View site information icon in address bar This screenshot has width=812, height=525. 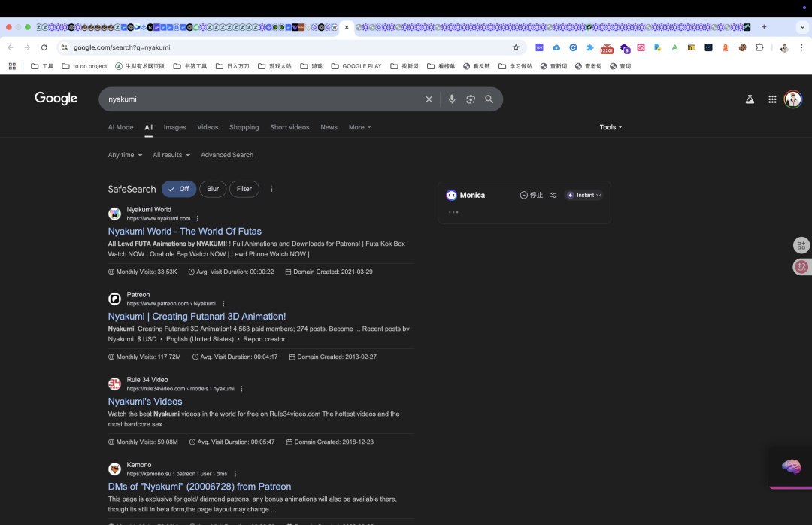click(x=64, y=47)
